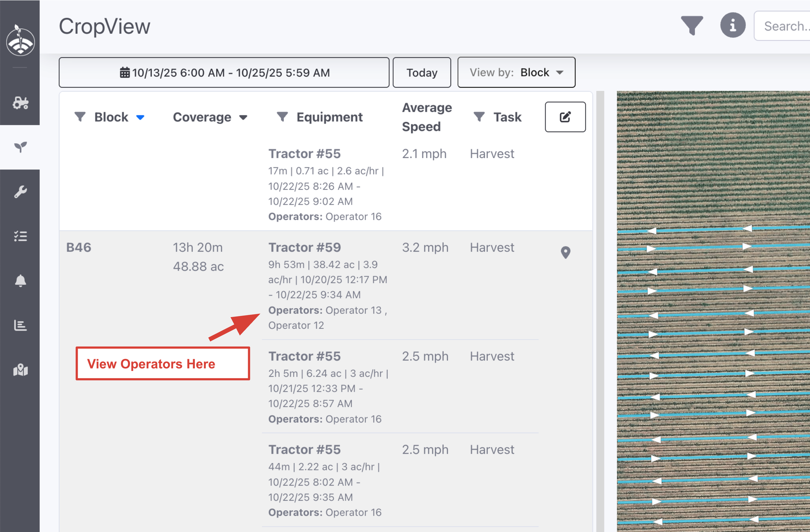The height and width of the screenshot is (532, 810).
Task: Click the B46 location pin icon
Action: pyautogui.click(x=565, y=252)
